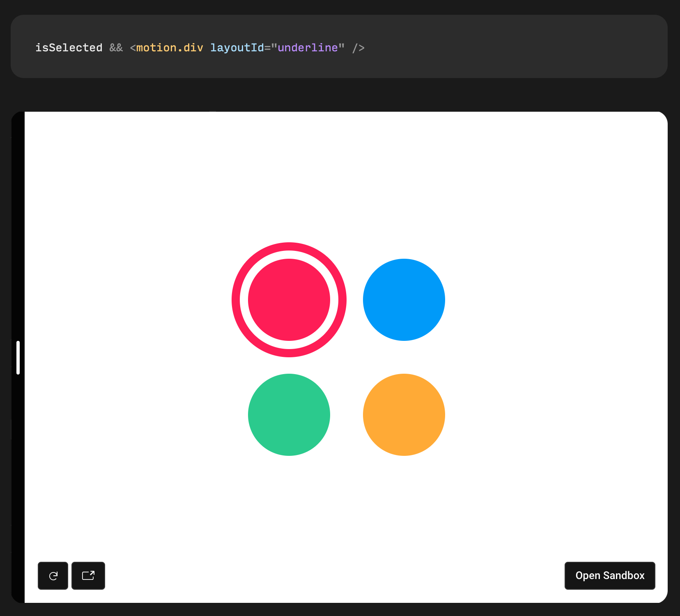Open preview in new window icon

(x=88, y=576)
